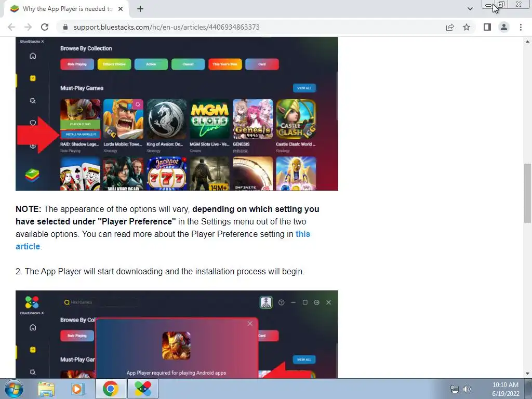532x399 pixels.
Task: Select the Walking Dead game thumbnail
Action: pos(123,174)
